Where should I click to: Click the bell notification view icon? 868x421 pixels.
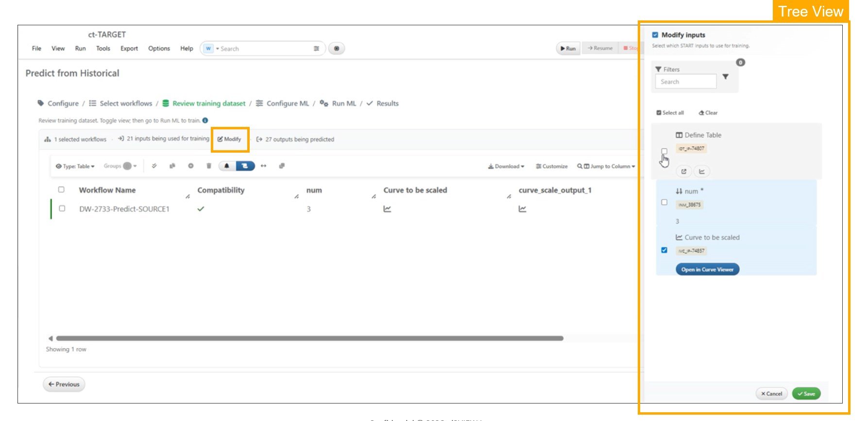click(227, 166)
